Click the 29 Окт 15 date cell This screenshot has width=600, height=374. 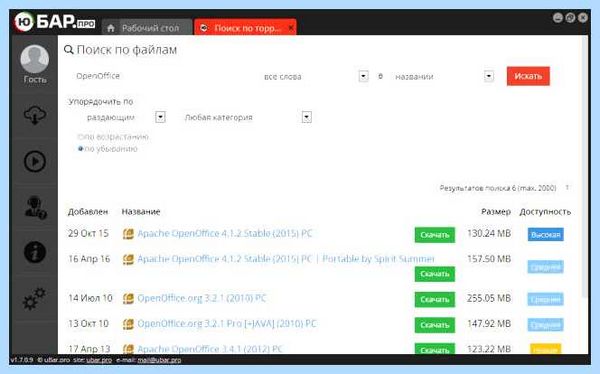88,234
